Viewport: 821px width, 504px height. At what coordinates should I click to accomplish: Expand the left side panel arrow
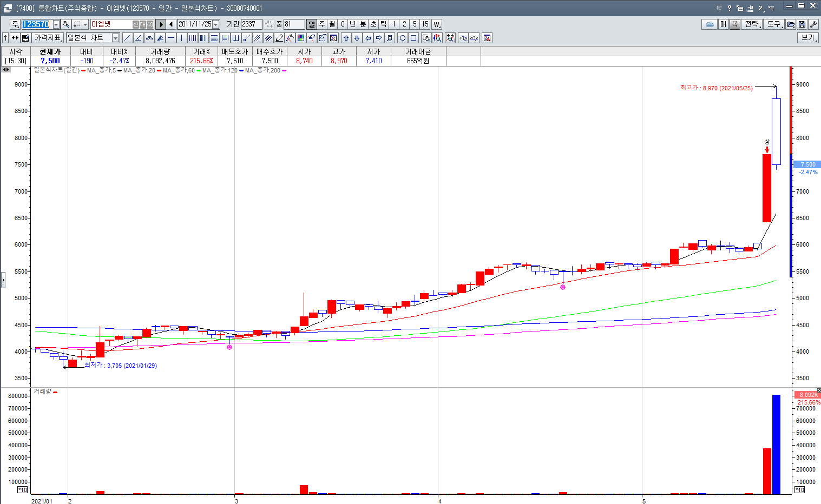[x=3, y=280]
